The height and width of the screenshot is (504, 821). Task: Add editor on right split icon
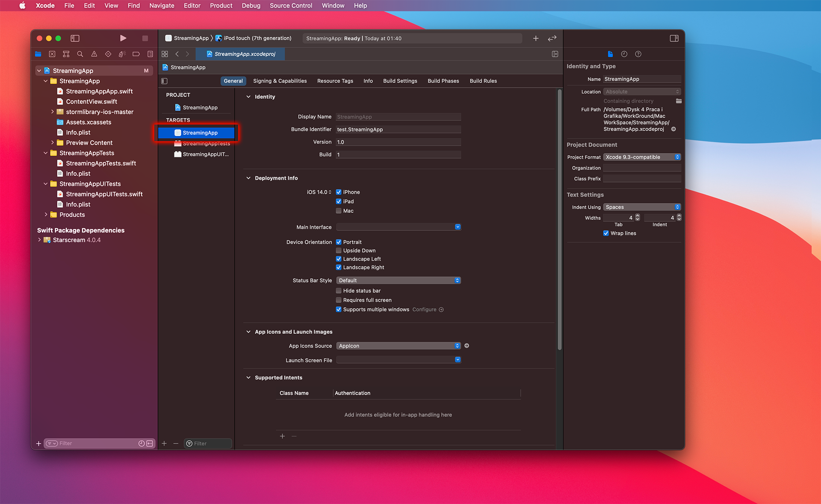pos(555,54)
